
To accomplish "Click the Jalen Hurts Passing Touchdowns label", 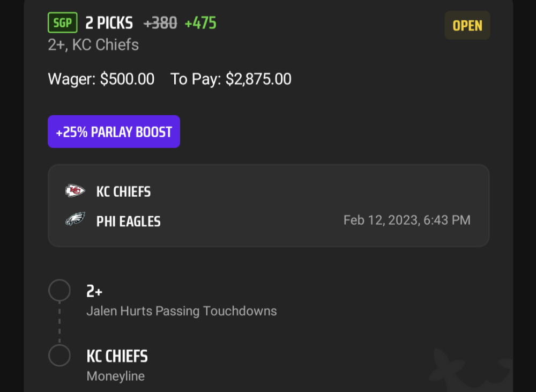I will (x=182, y=311).
